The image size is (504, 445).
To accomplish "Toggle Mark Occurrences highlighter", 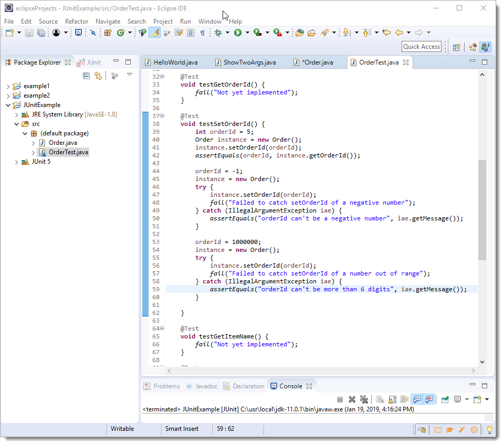I will [154, 33].
